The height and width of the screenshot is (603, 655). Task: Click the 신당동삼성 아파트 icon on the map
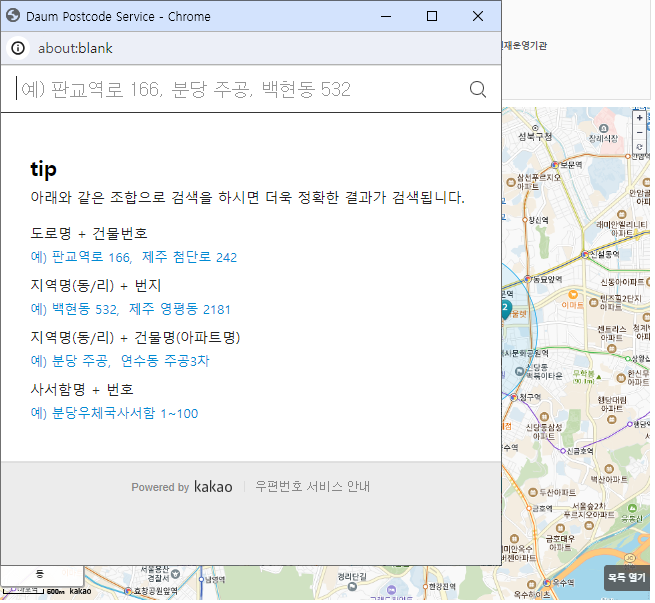click(x=544, y=417)
